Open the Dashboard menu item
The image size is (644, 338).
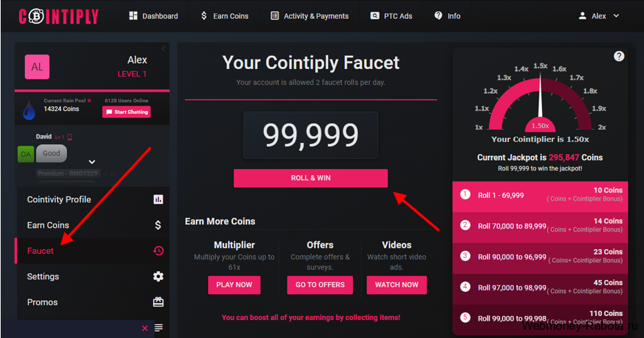pos(153,16)
